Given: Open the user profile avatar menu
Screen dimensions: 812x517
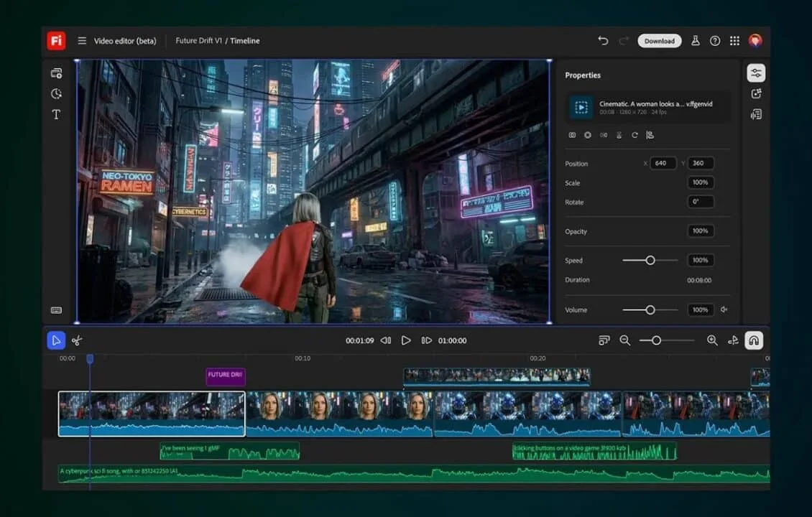Looking at the screenshot, I should tap(755, 41).
